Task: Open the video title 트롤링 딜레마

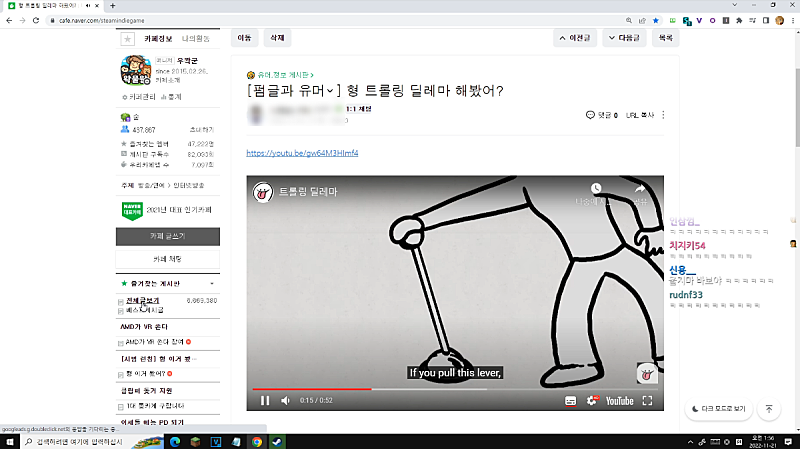Action: coord(308,192)
